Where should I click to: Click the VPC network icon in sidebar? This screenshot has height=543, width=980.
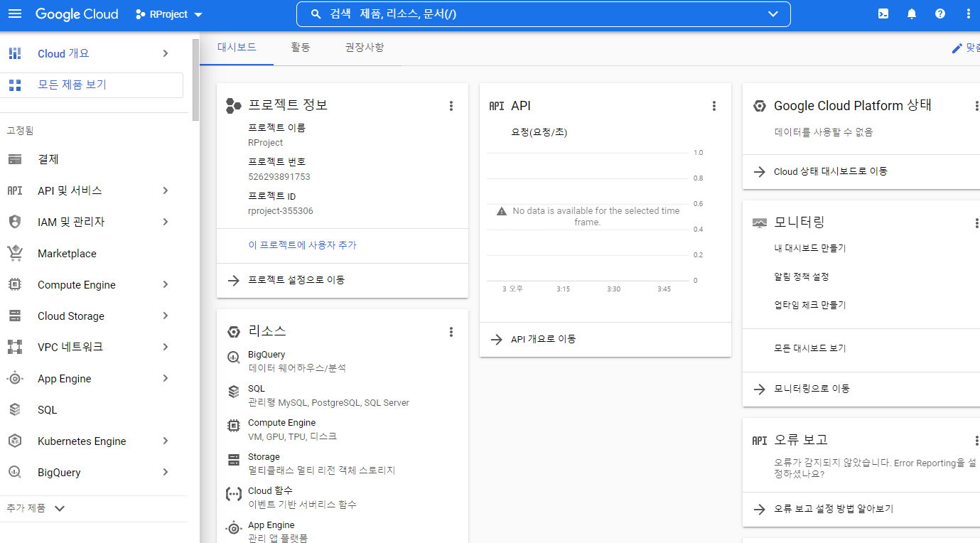pos(15,347)
